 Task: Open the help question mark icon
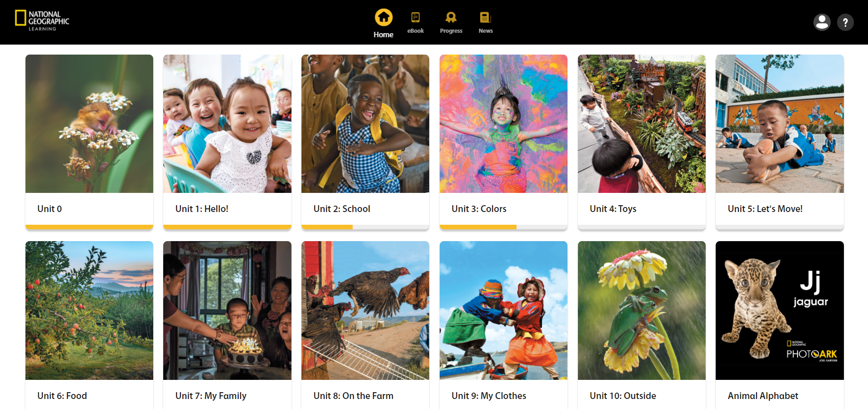pyautogui.click(x=845, y=22)
